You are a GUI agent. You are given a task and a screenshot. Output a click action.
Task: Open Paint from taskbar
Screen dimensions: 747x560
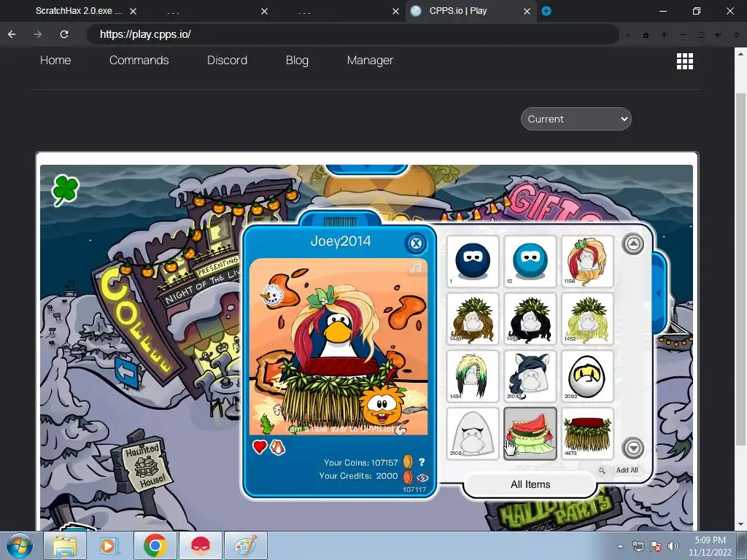tap(245, 545)
